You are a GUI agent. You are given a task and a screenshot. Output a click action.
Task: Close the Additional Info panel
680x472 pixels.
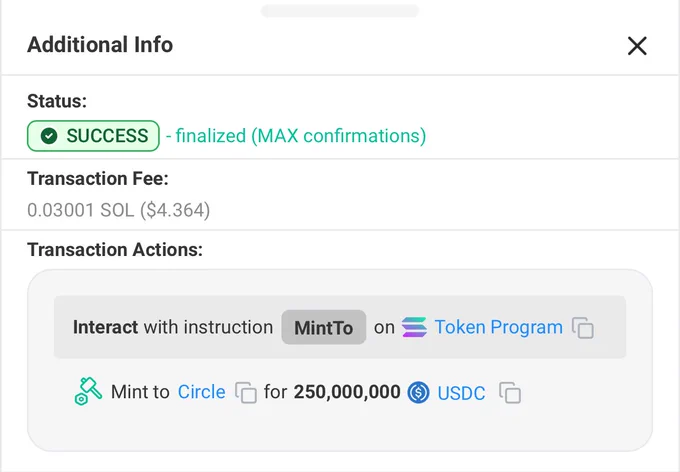coord(637,46)
